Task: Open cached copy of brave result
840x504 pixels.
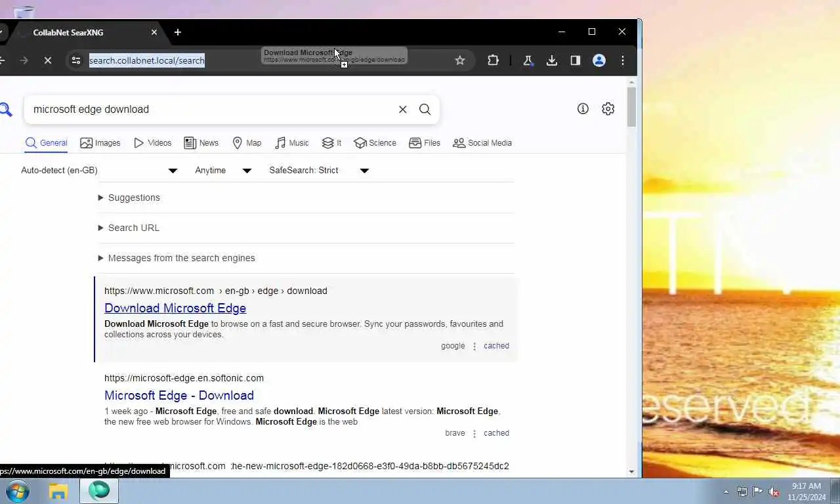Action: 496,433
